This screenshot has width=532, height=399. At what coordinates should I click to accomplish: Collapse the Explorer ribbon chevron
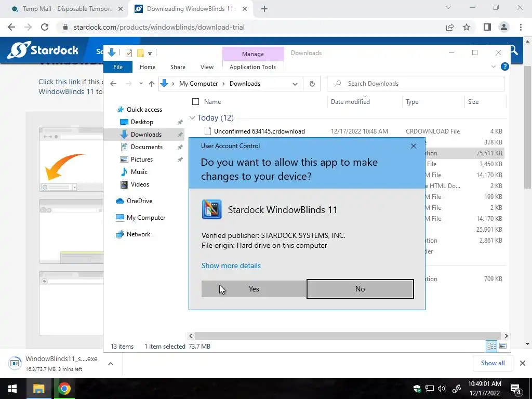(494, 66)
